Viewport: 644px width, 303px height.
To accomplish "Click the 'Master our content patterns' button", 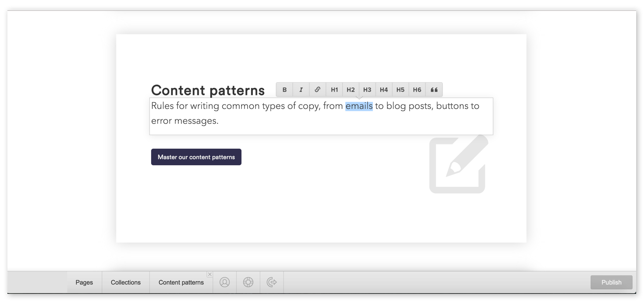I will pyautogui.click(x=196, y=157).
